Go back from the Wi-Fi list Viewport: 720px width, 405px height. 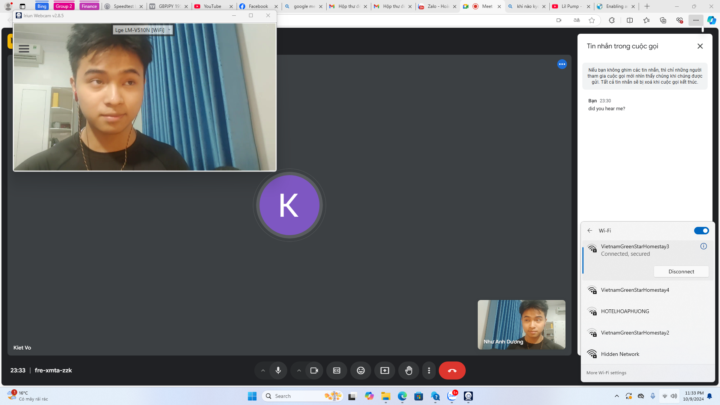[590, 231]
